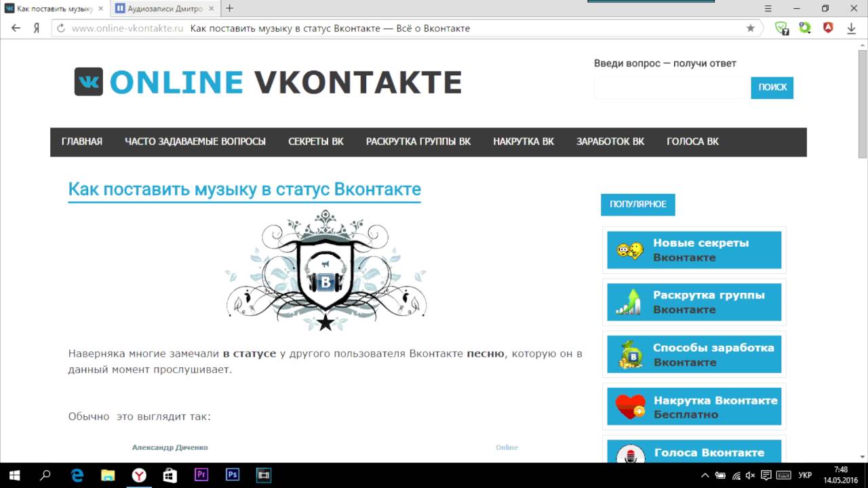Open ПОПУЛЯРНОЕ sidebar tab
The width and height of the screenshot is (868, 488).
(638, 205)
